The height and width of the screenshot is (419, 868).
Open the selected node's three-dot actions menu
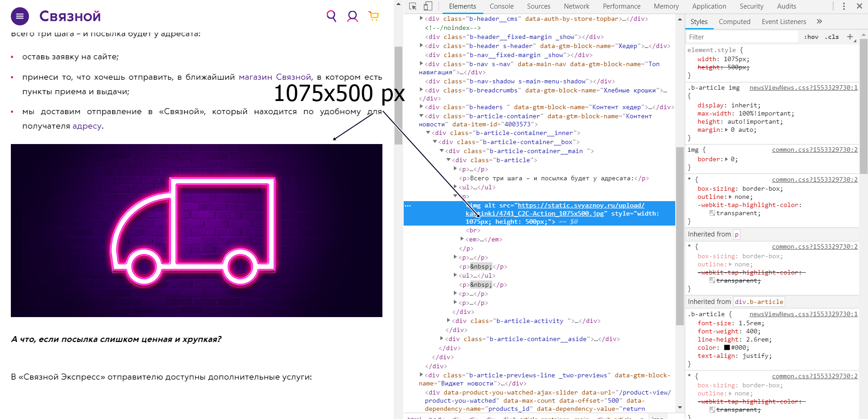pos(408,206)
